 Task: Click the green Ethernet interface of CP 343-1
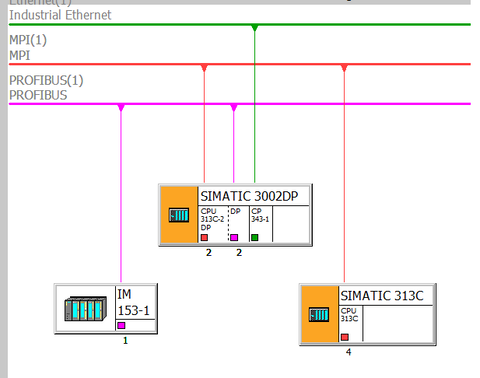255,237
